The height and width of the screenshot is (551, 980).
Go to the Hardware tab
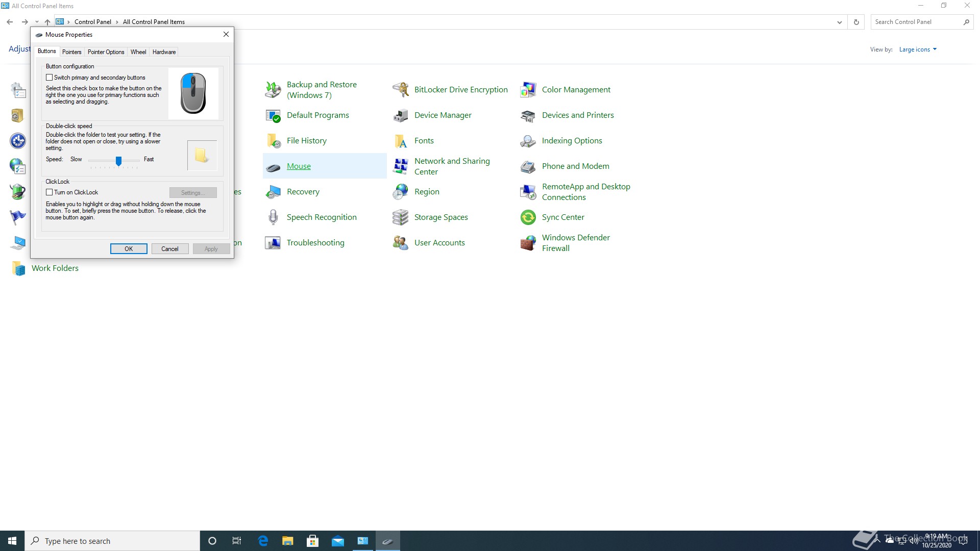tap(164, 52)
